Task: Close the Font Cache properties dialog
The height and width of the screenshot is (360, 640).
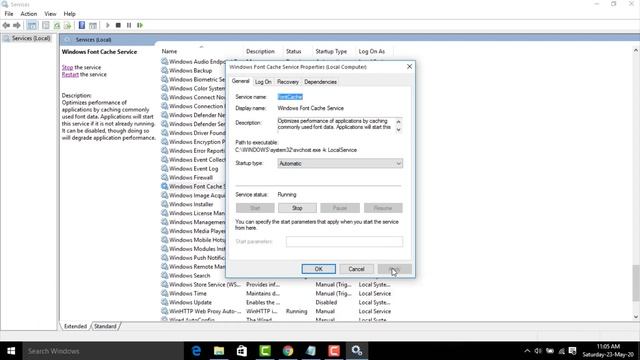Action: [x=409, y=67]
